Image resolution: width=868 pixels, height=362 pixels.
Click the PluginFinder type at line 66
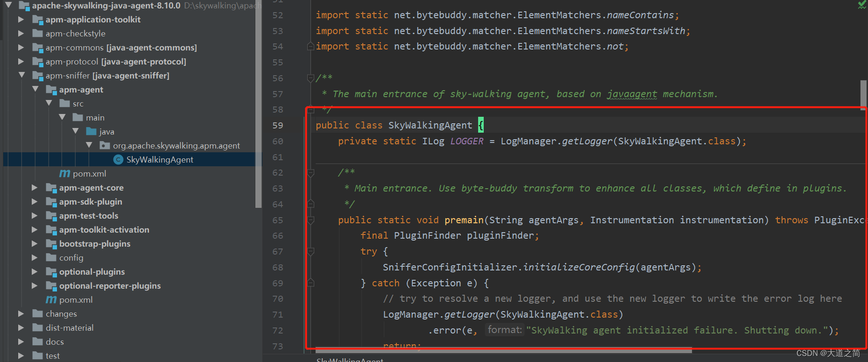(427, 235)
